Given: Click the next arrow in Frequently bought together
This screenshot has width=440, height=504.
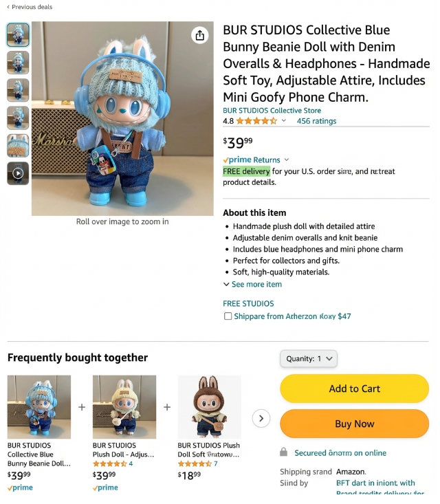Looking at the screenshot, I should (261, 419).
